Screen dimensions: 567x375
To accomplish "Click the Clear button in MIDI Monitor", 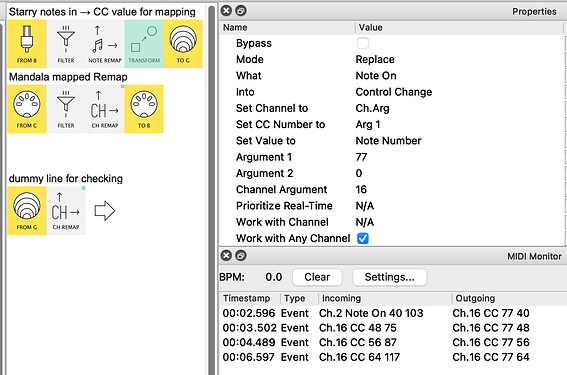I will [x=317, y=277].
